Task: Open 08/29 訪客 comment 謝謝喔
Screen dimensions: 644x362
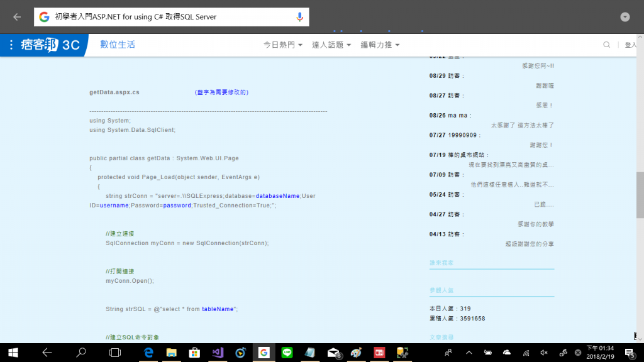Action: [x=545, y=85]
